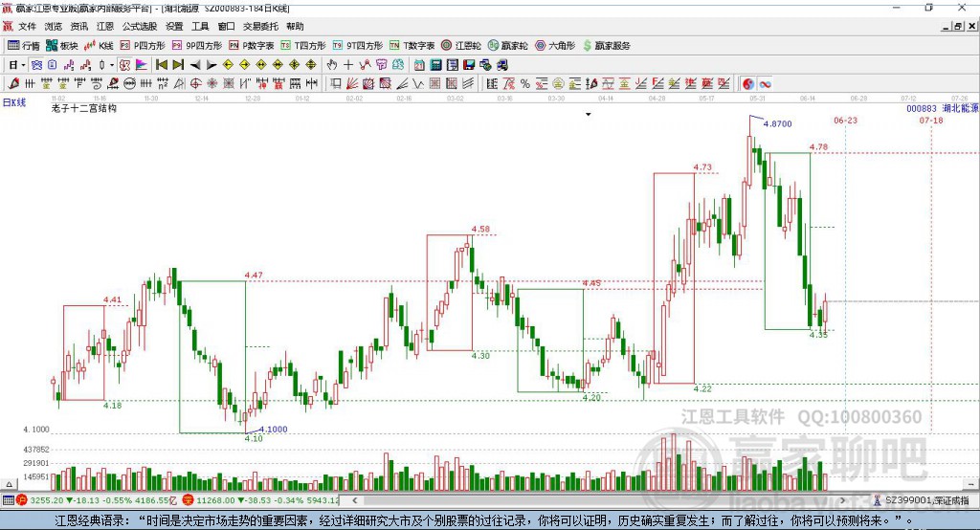Click the blue infinity loop icon
980x530 pixels.
point(765,83)
